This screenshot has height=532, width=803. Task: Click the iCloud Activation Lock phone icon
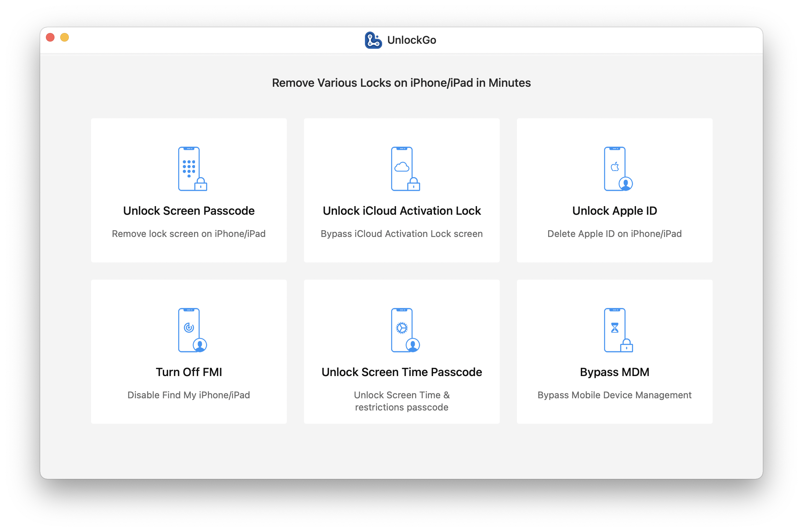pos(405,169)
